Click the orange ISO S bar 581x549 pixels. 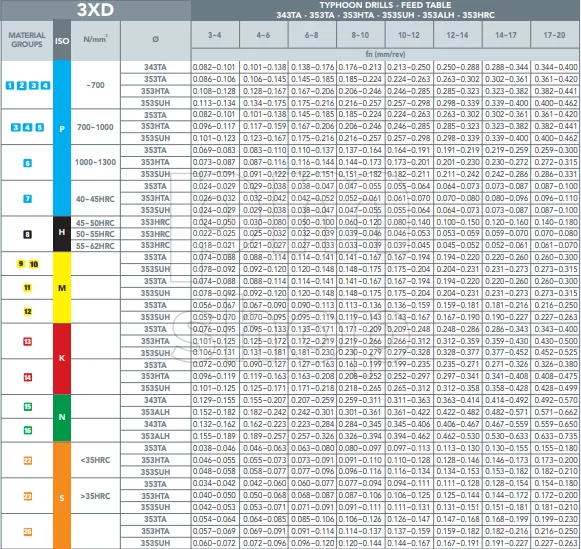[x=62, y=495]
